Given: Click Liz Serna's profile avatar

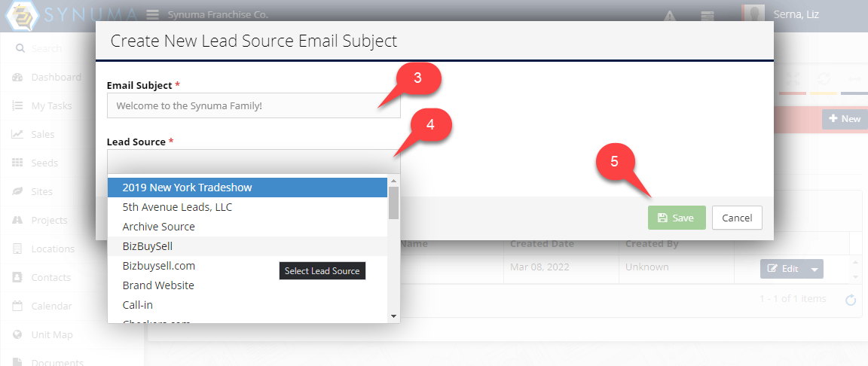Looking at the screenshot, I should pos(753,14).
